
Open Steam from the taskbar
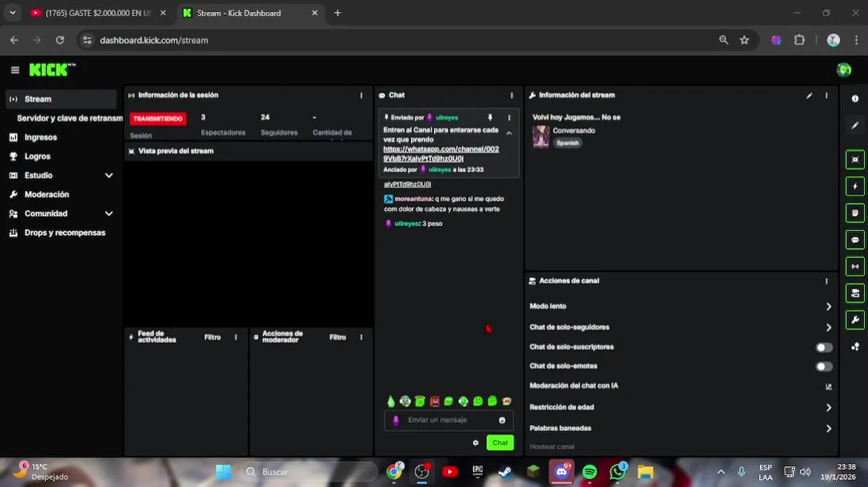[505, 472]
